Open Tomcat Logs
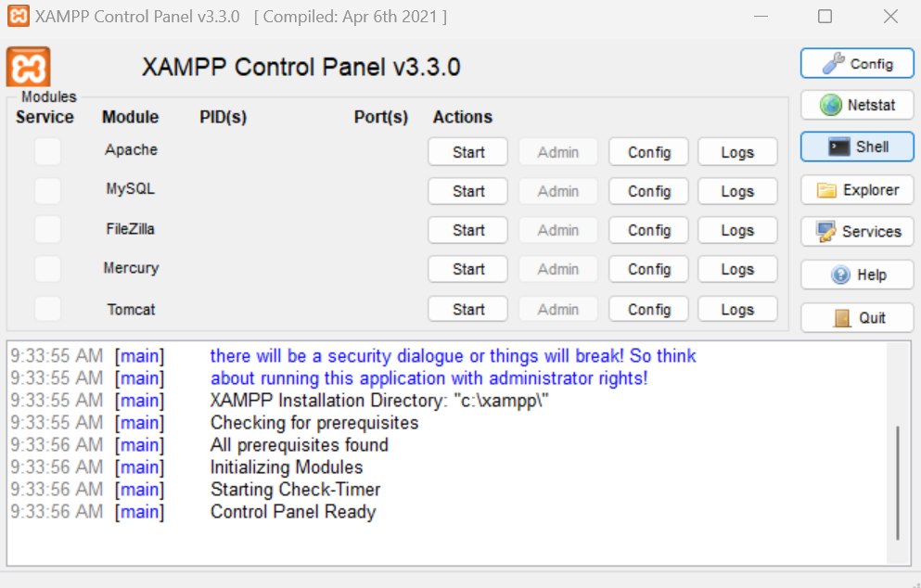This screenshot has height=588, width=921. (736, 309)
